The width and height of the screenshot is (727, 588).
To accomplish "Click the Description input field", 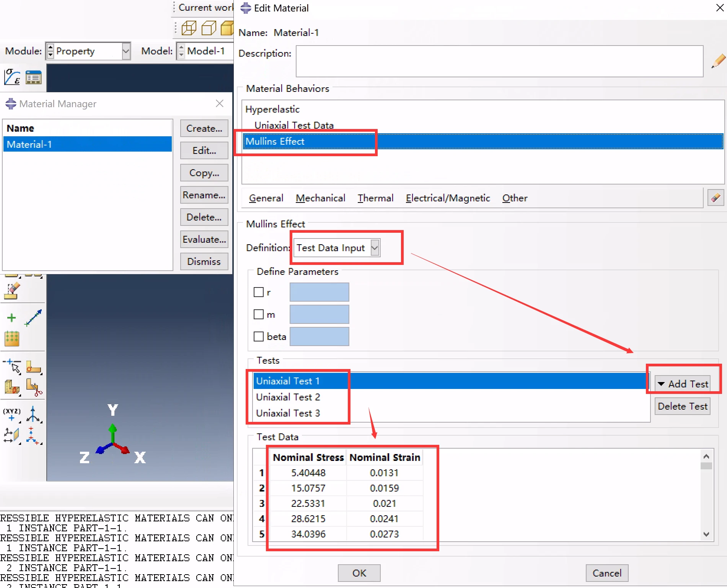I will point(499,61).
